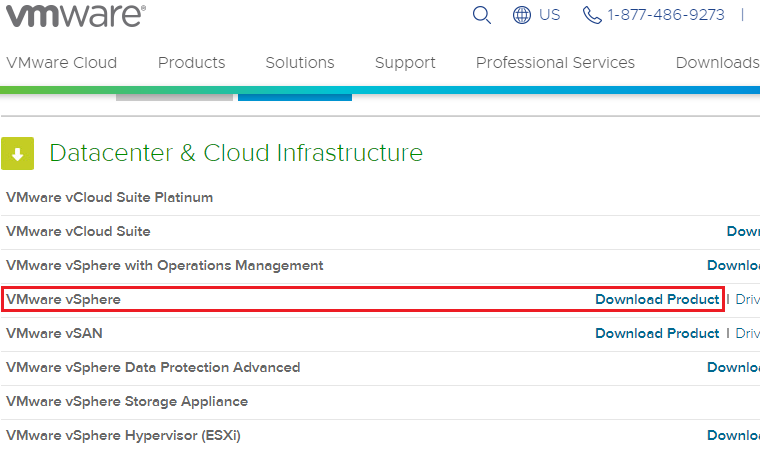760x451 pixels.
Task: Open the search magnifier icon
Action: click(x=482, y=15)
